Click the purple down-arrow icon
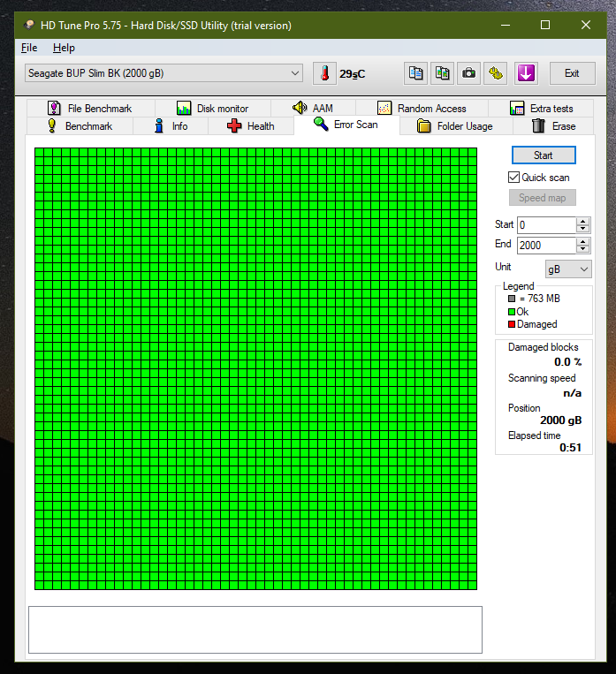 coord(526,73)
